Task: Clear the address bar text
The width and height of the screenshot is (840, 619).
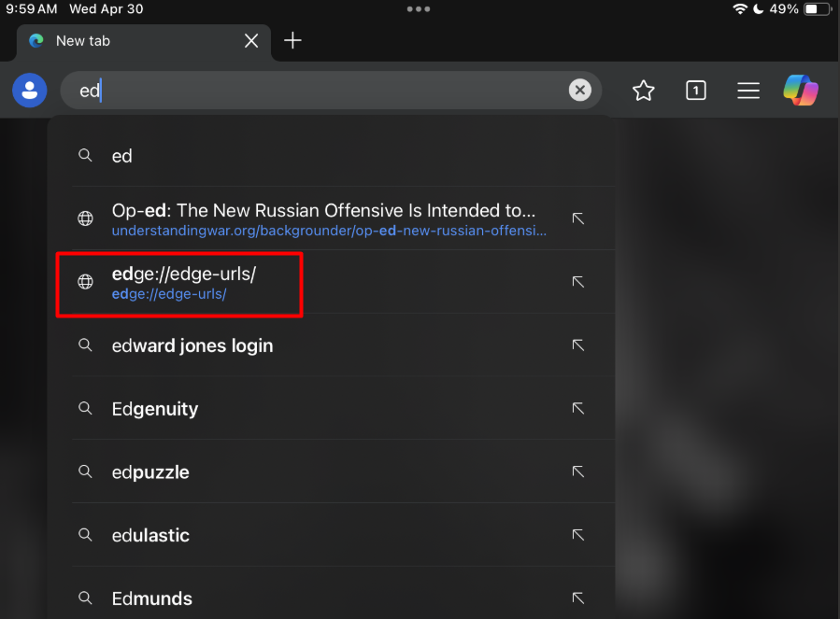Action: click(579, 90)
